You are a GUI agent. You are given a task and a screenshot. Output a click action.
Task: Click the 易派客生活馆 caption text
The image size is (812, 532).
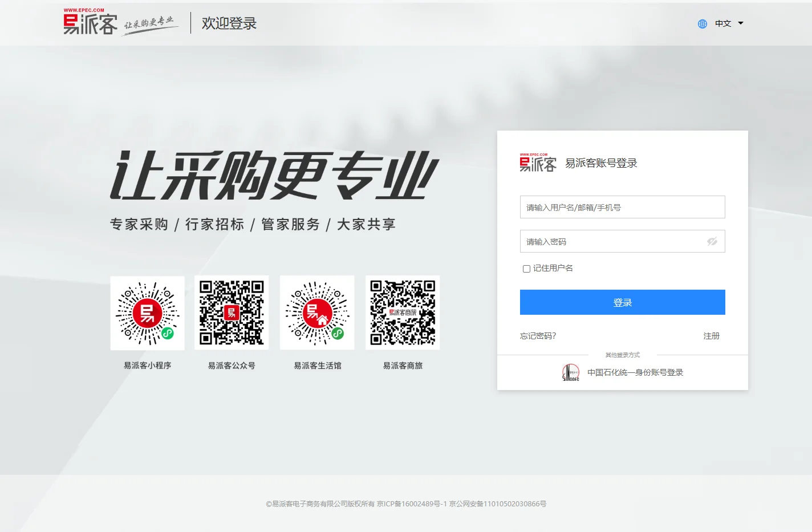pos(317,366)
